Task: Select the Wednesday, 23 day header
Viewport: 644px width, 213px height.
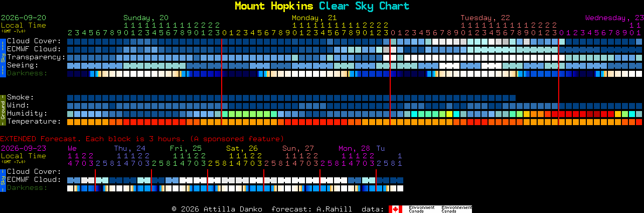Action: coord(614,18)
